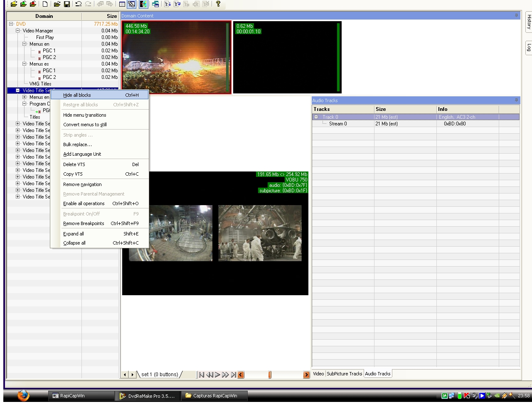Select the set 1 (0 buttons) tab
Screen dimensions: 532x404
[160, 375]
